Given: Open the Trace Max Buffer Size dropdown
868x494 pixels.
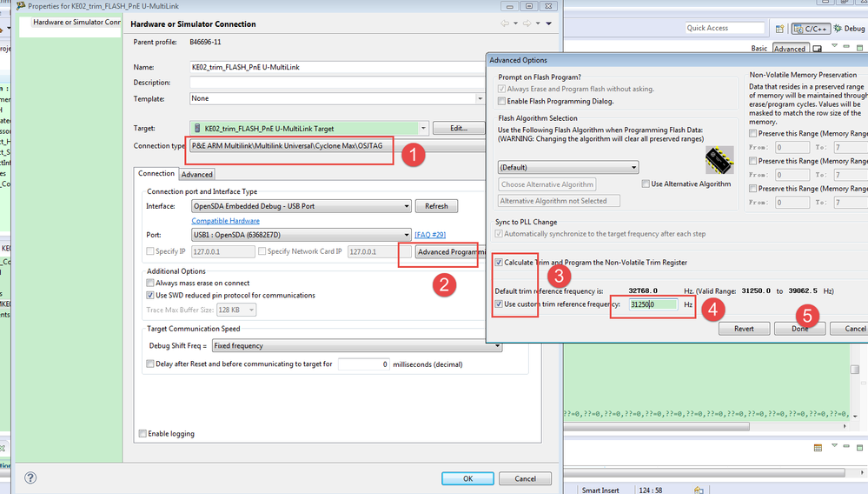Looking at the screenshot, I should pos(251,310).
